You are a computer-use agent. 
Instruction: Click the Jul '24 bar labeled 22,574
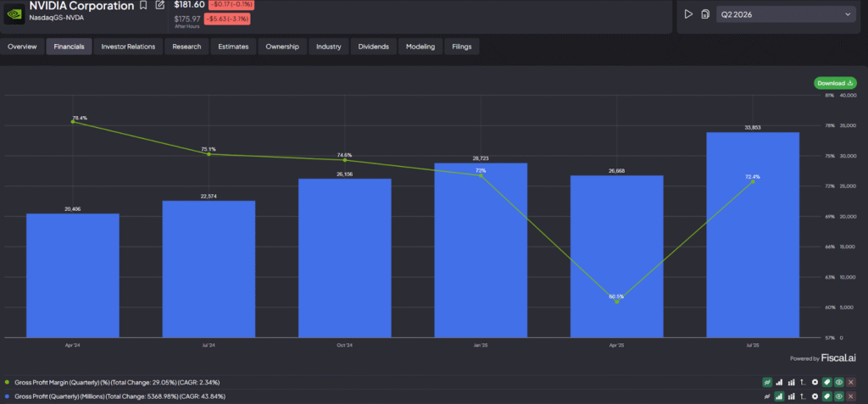[x=209, y=269]
